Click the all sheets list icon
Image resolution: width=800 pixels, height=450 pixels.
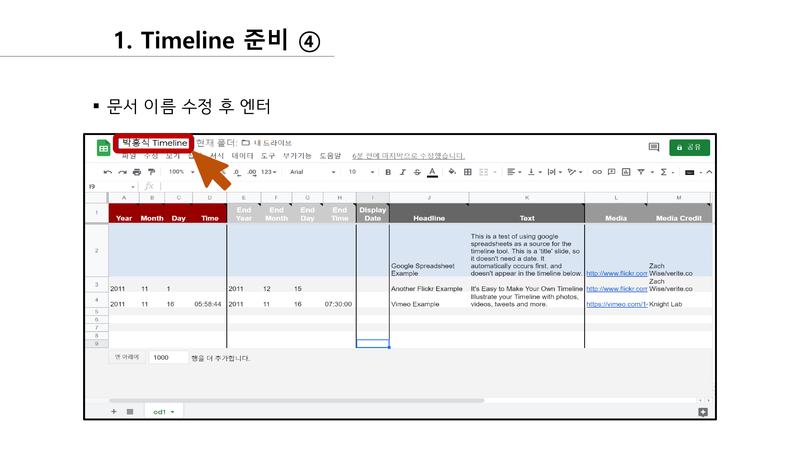click(x=130, y=411)
